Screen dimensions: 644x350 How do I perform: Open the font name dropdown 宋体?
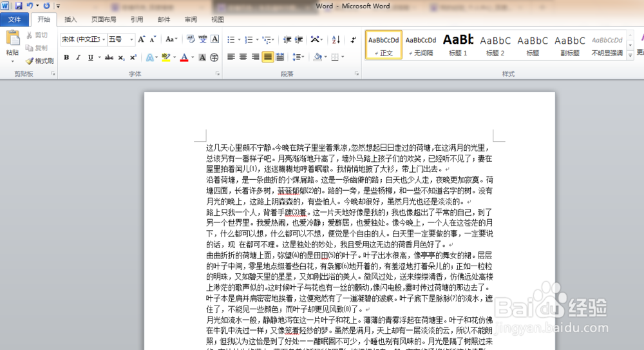click(x=104, y=39)
